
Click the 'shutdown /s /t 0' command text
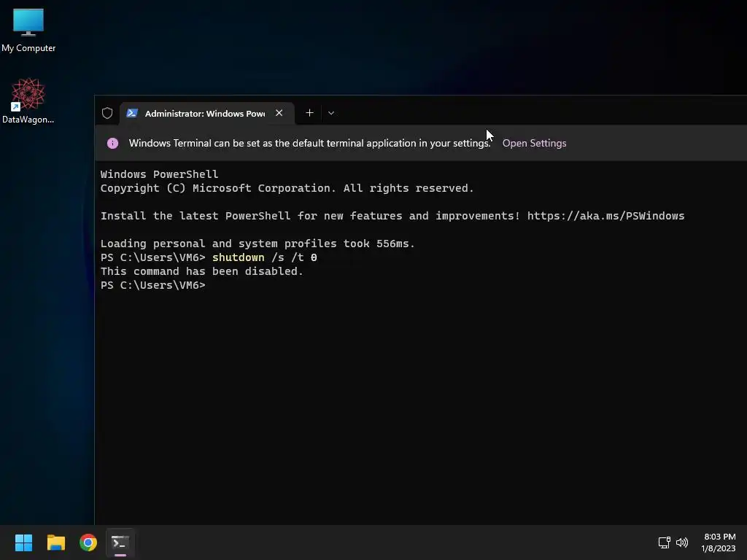tap(264, 257)
